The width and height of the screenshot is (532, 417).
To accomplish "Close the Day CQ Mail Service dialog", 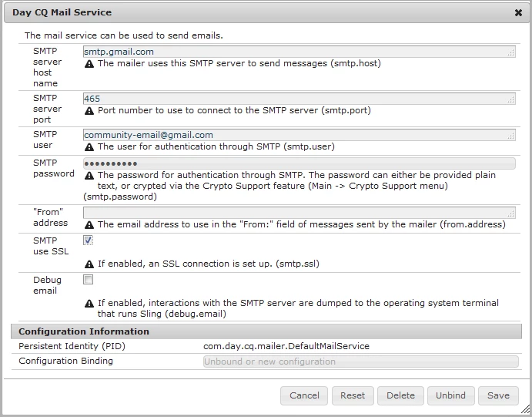I will click(518, 12).
